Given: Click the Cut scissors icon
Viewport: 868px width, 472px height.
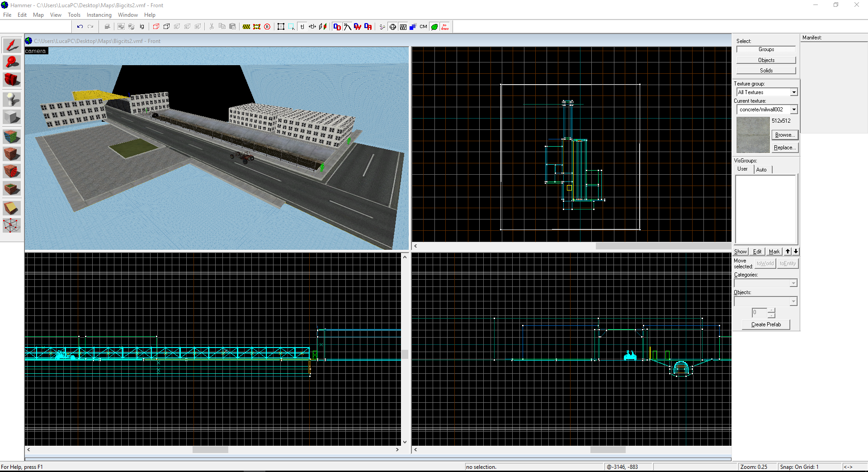Looking at the screenshot, I should pyautogui.click(x=212, y=27).
